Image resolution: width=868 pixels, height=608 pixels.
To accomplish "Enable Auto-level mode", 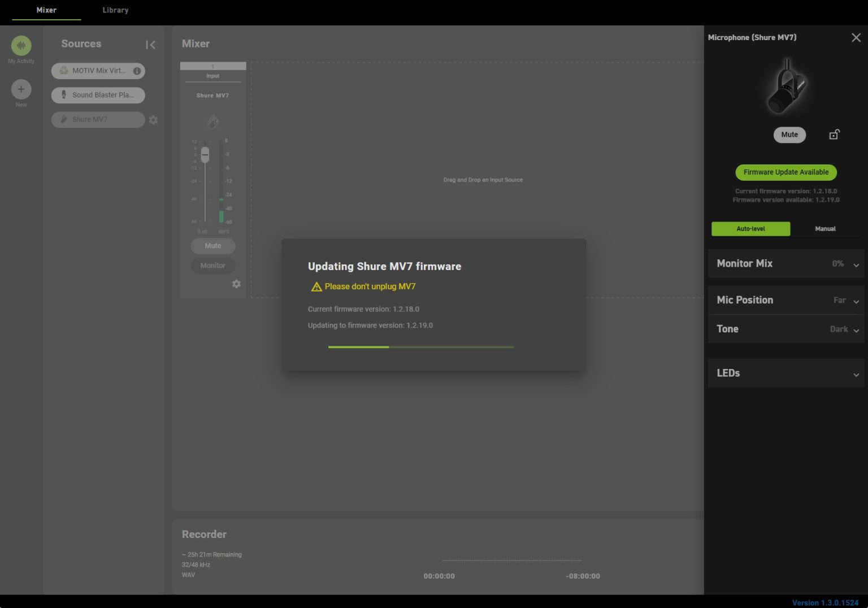I will pyautogui.click(x=750, y=229).
